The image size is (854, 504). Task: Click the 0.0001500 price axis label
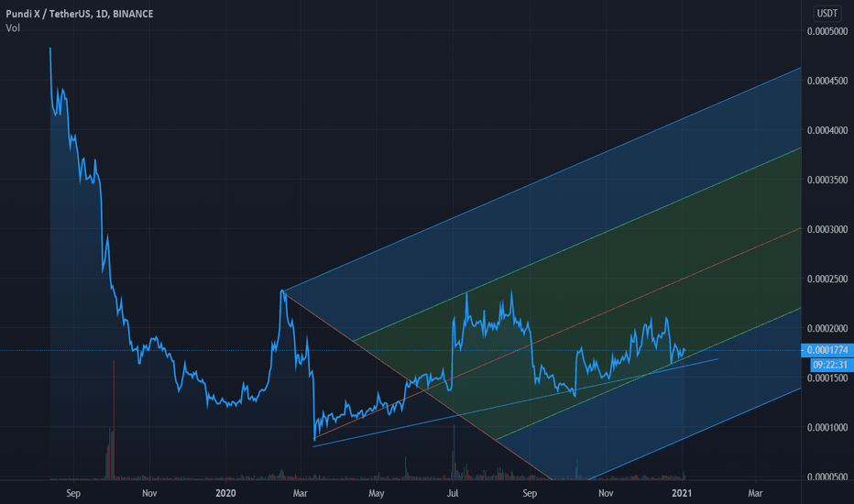pos(827,378)
